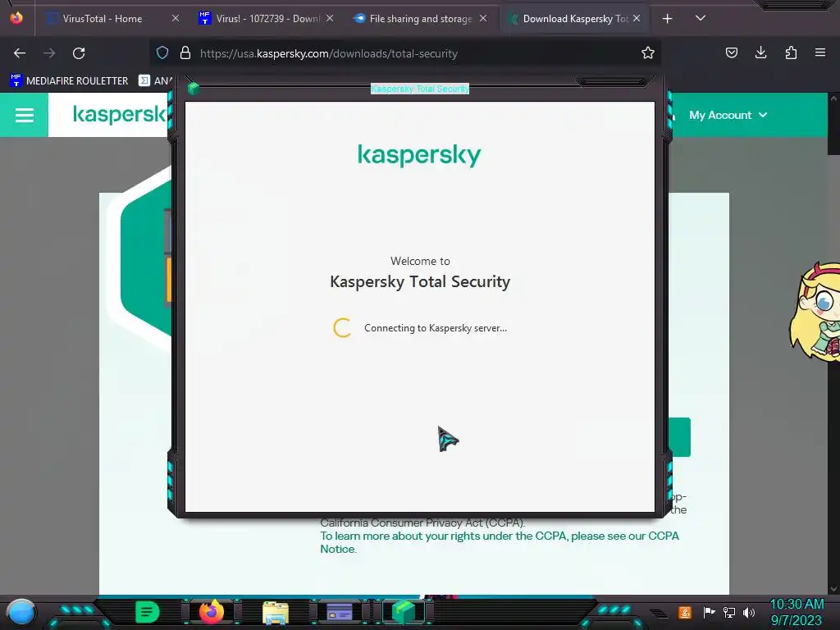Expand the list all tabs chevron
This screenshot has height=630, width=840.
tap(701, 18)
